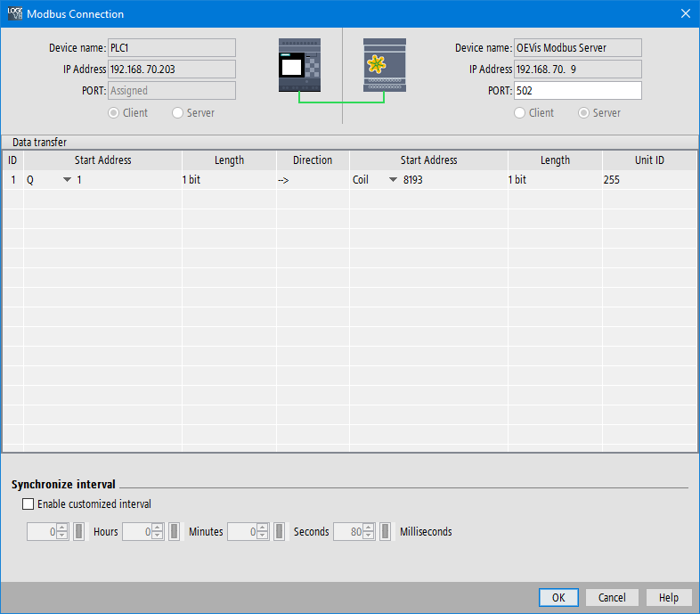The width and height of the screenshot is (700, 614).
Task: Click the Direction column header
Action: [312, 160]
